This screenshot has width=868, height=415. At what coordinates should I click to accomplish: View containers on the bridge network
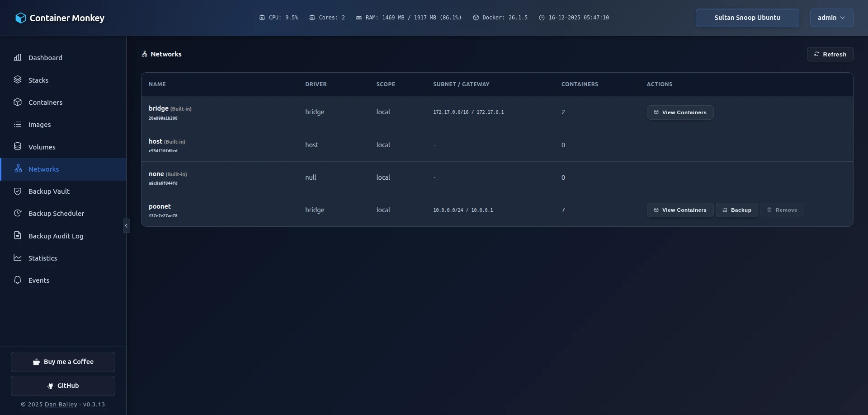680,112
